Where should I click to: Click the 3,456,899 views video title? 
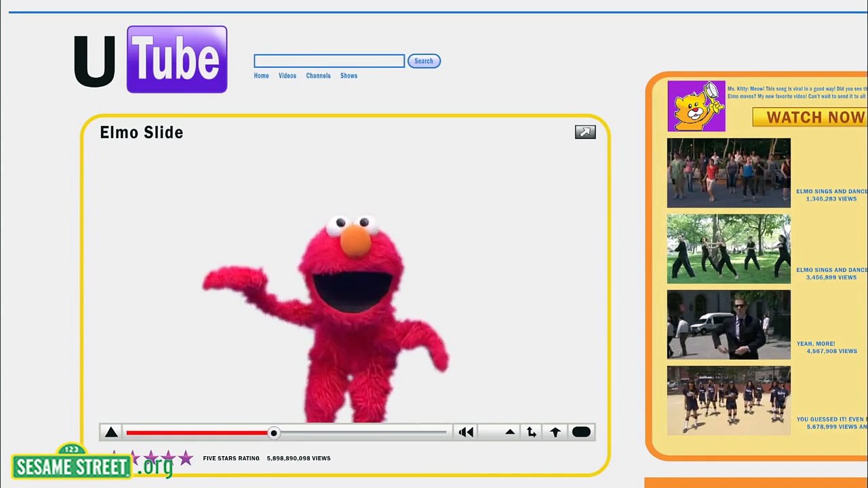pyautogui.click(x=831, y=270)
